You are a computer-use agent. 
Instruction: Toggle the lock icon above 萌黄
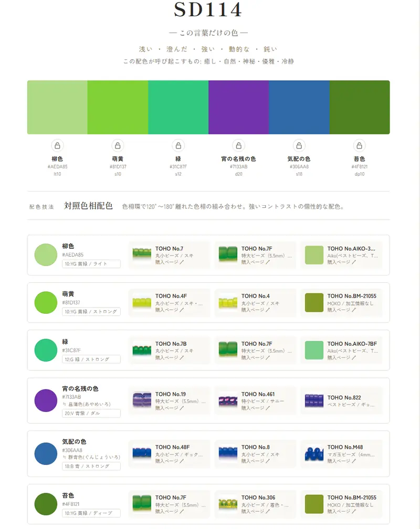click(118, 145)
